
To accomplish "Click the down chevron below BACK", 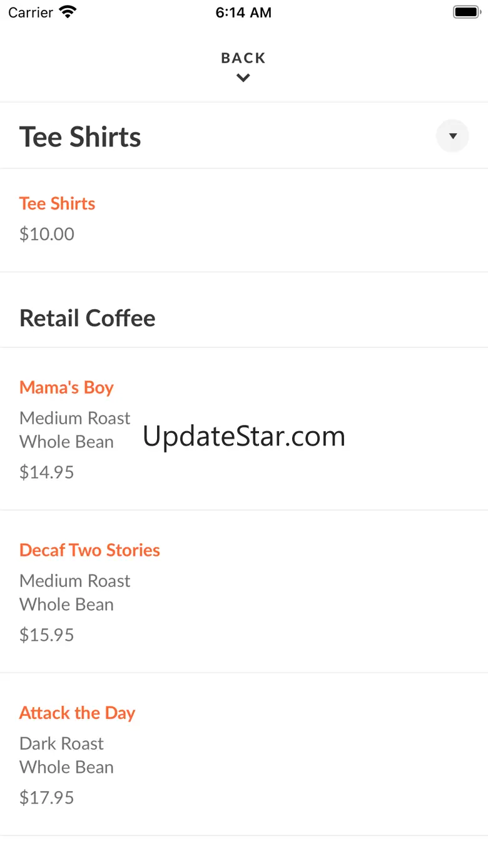I will tap(243, 78).
